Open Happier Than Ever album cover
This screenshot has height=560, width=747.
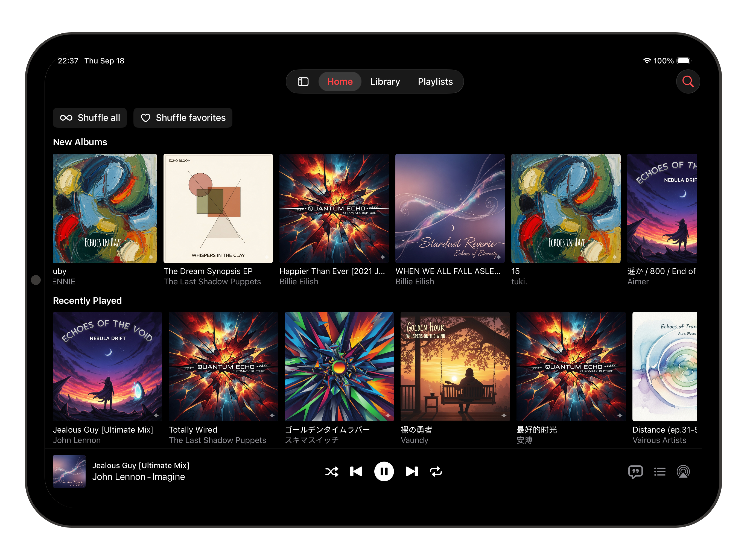[334, 208]
